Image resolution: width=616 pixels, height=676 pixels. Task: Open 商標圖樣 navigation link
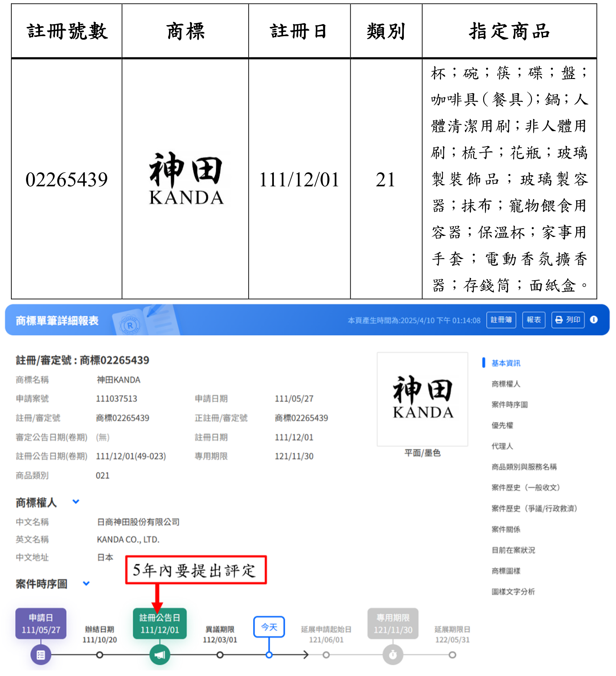505,571
